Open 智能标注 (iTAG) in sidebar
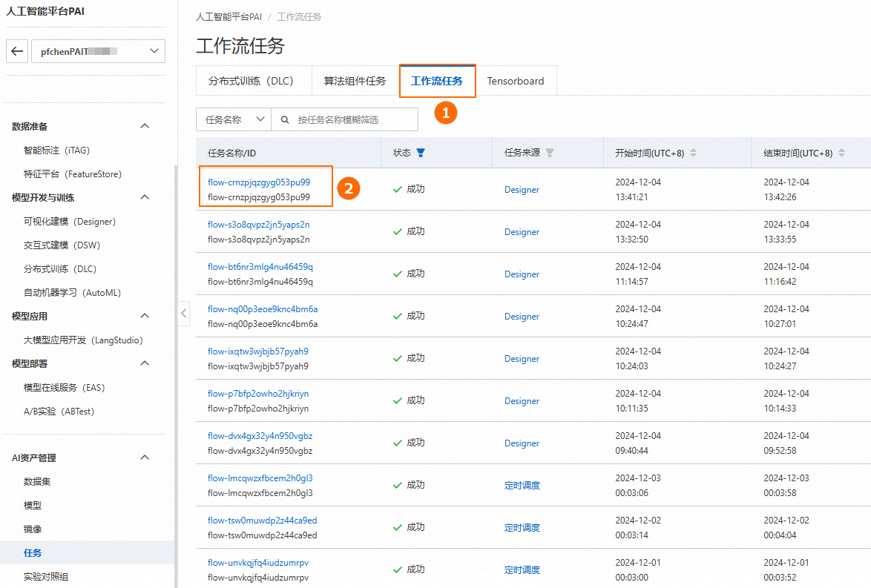 [x=56, y=151]
